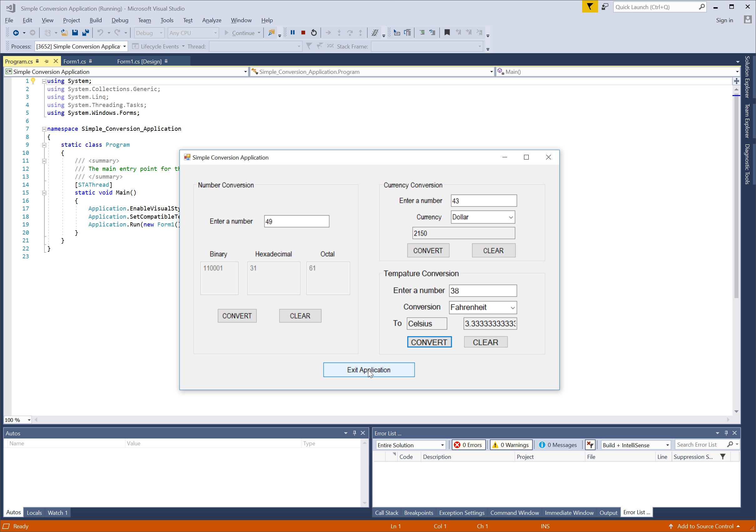756x532 pixels.
Task: Collapse the using directives block on line 1
Action: tap(44, 81)
